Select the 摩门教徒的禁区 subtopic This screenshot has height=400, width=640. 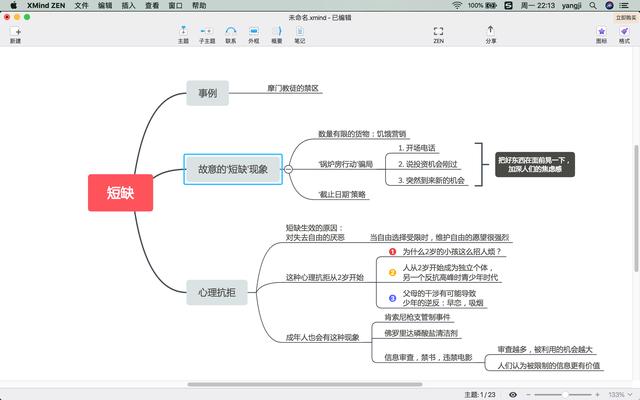[293, 88]
